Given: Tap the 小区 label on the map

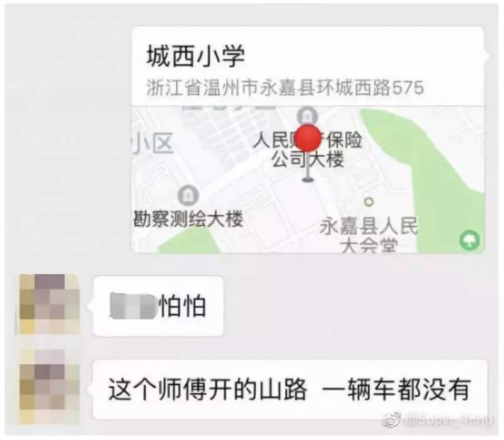Looking at the screenshot, I should [x=152, y=144].
